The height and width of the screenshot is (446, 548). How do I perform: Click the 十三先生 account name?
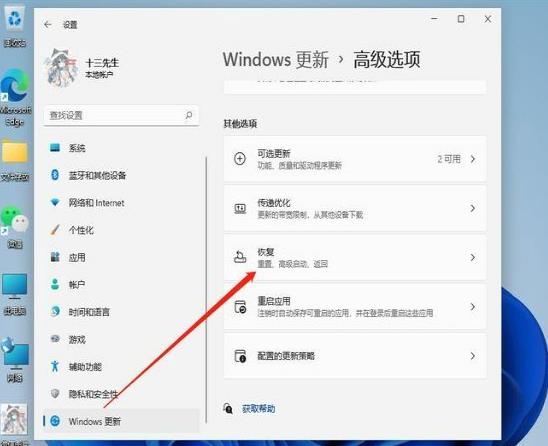(x=102, y=63)
